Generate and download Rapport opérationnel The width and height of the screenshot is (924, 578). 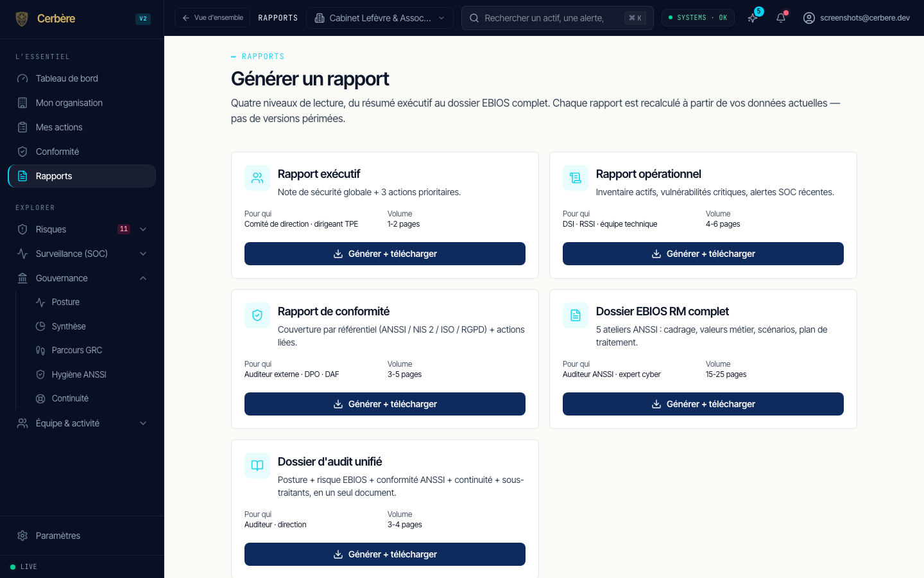pyautogui.click(x=703, y=254)
